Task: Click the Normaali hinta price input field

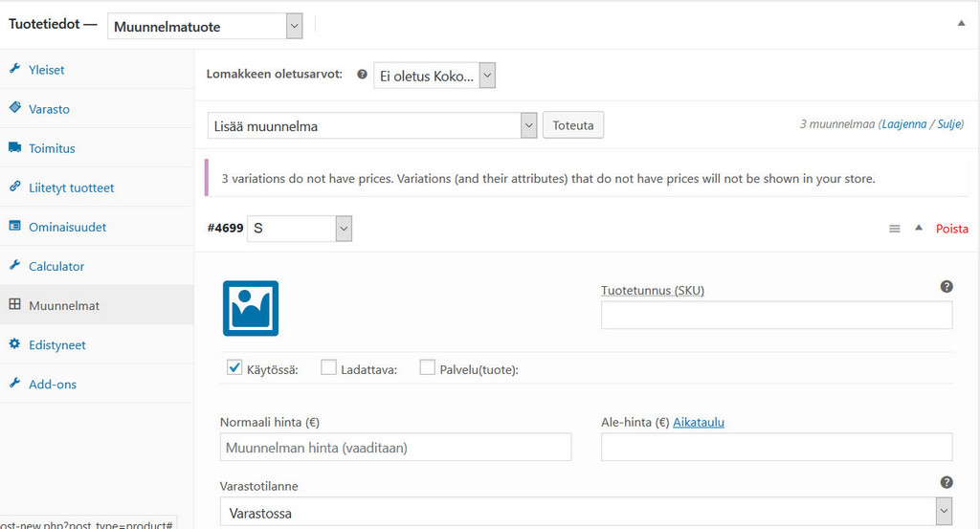Action: point(395,447)
